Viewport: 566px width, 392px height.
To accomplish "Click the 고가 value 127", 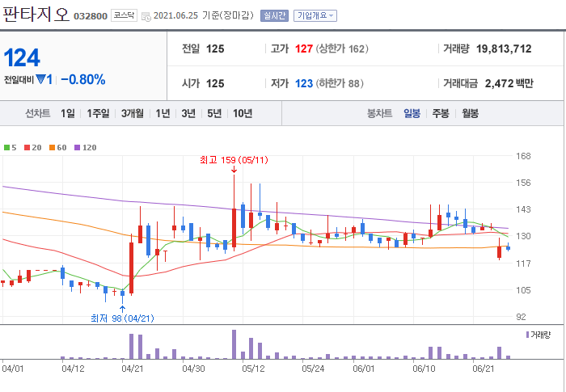I will 303,48.
